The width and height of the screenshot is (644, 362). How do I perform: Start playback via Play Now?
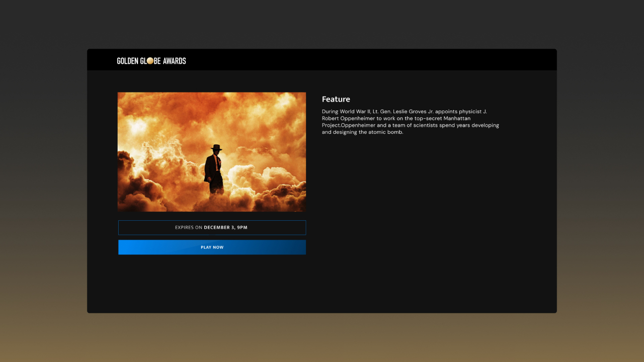[211, 247]
